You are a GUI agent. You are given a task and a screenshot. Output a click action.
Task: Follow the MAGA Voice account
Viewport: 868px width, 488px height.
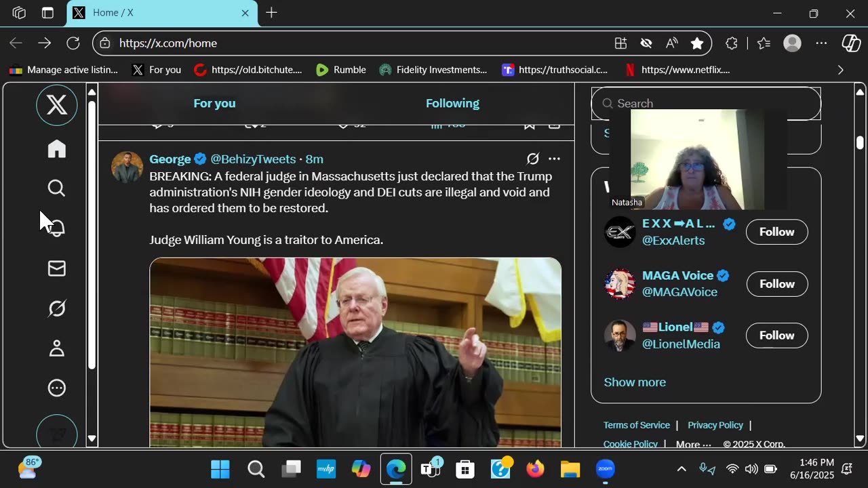coord(777,284)
